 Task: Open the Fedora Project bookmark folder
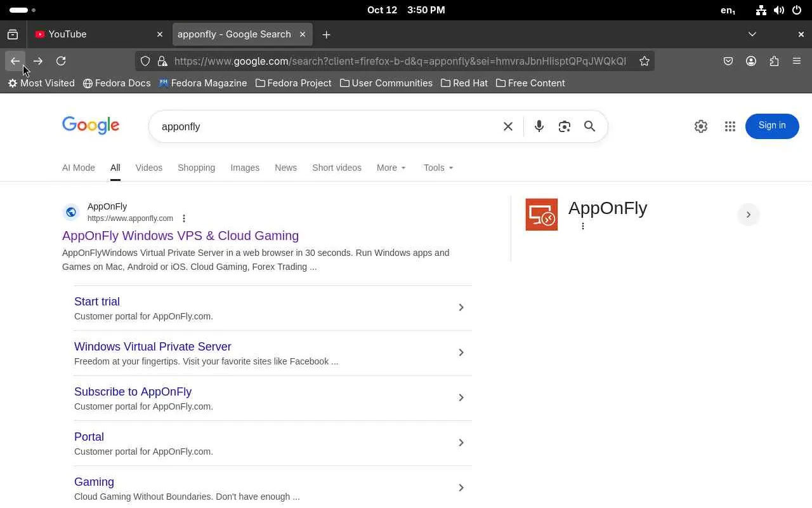(x=294, y=83)
